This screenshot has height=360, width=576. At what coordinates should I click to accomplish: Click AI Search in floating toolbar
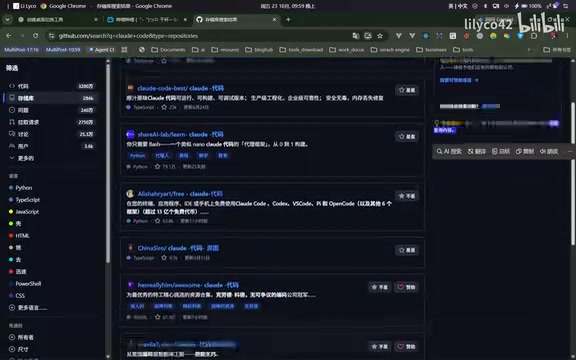(x=449, y=151)
